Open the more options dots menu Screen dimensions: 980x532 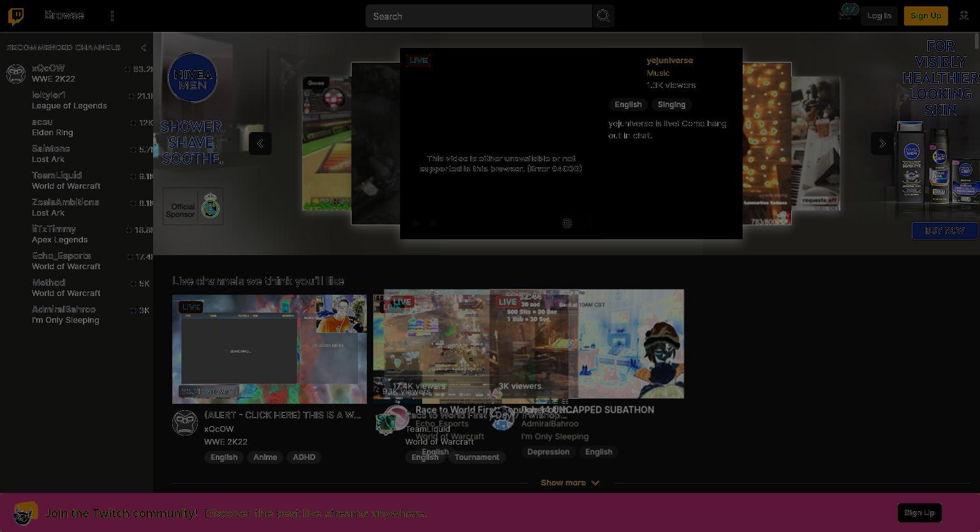click(x=112, y=16)
